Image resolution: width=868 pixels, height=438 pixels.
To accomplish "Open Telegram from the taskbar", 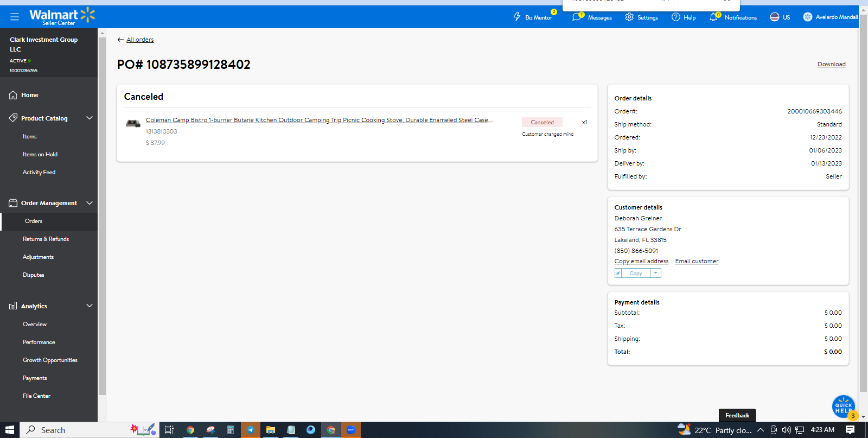I will 250,430.
